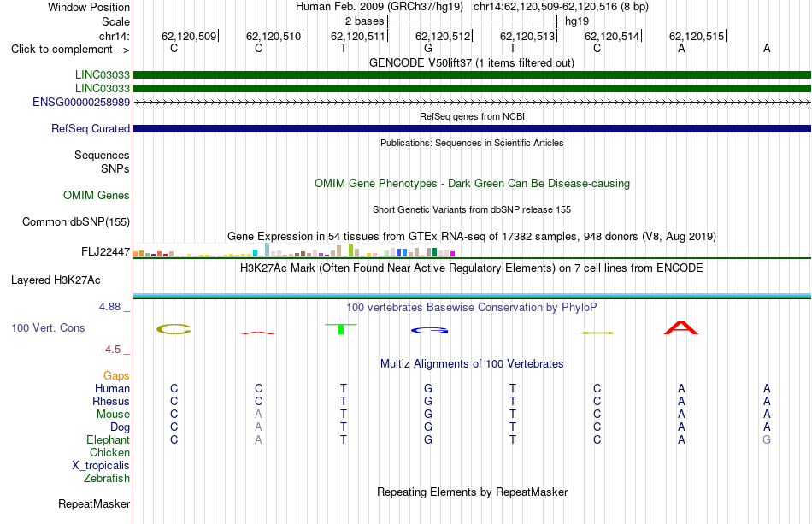
Task: Click the X_tropicalis alignment row label
Action: pos(101,466)
